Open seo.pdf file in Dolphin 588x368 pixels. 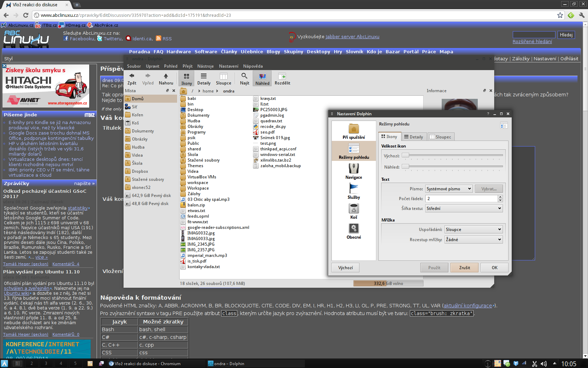point(264,132)
